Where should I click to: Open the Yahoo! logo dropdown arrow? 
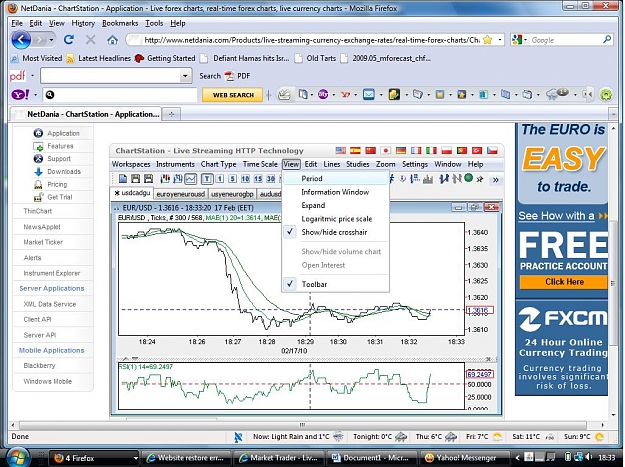[x=35, y=95]
